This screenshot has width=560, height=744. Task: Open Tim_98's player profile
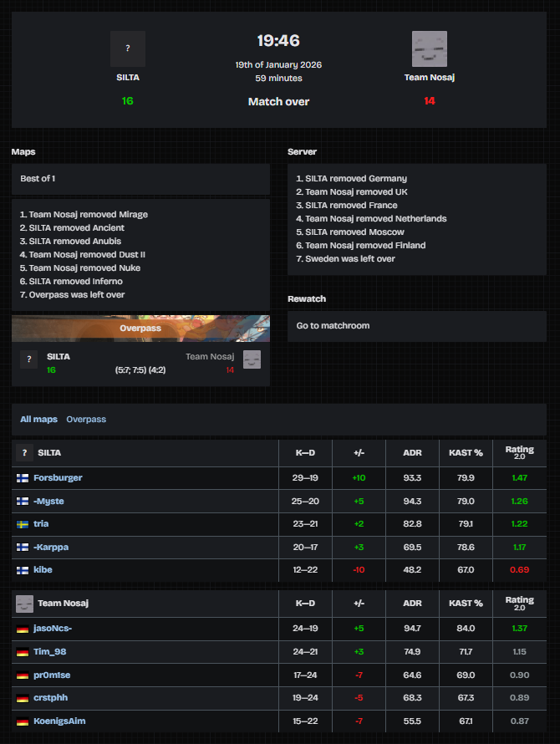pos(50,651)
